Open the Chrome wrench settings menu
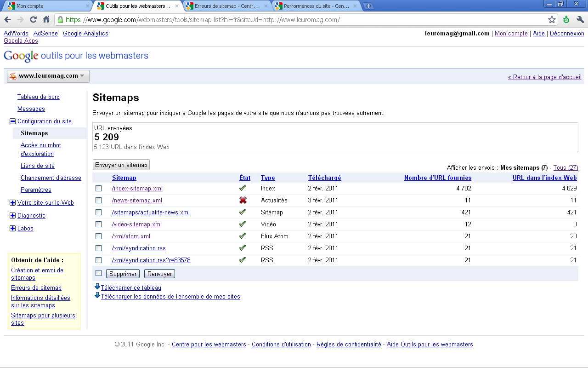The image size is (588, 368). coord(580,20)
